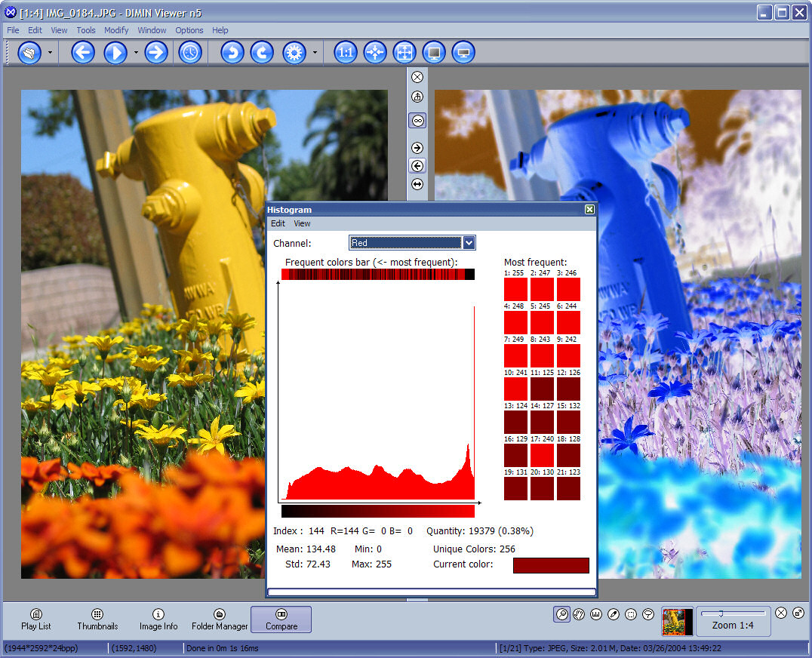Toggle the Compare panel button
Image resolution: width=812 pixels, height=658 pixels.
click(x=281, y=620)
